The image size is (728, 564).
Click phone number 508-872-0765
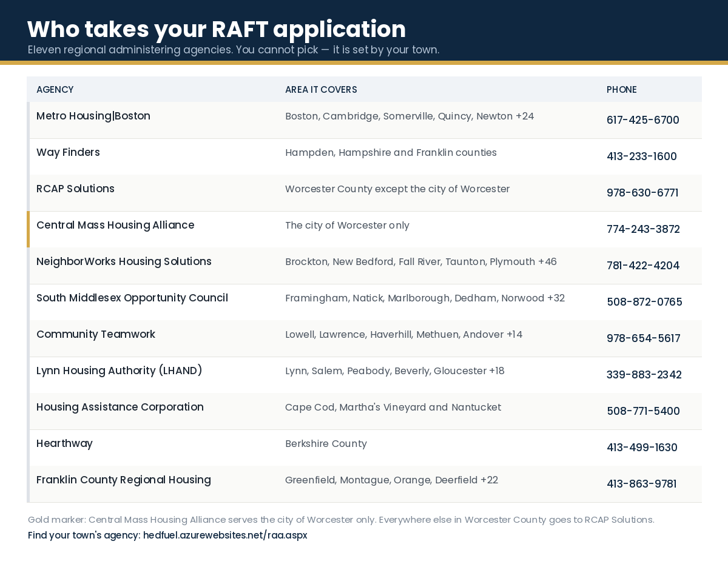pyautogui.click(x=644, y=302)
